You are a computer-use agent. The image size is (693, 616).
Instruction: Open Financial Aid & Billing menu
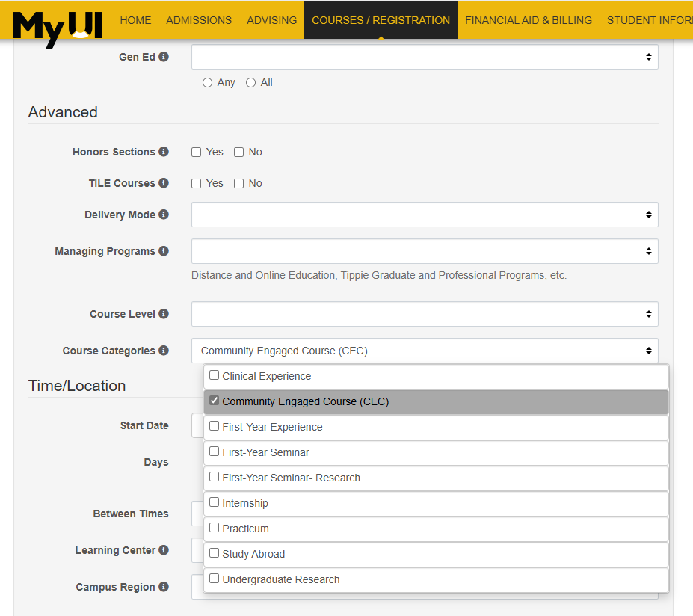coord(529,20)
